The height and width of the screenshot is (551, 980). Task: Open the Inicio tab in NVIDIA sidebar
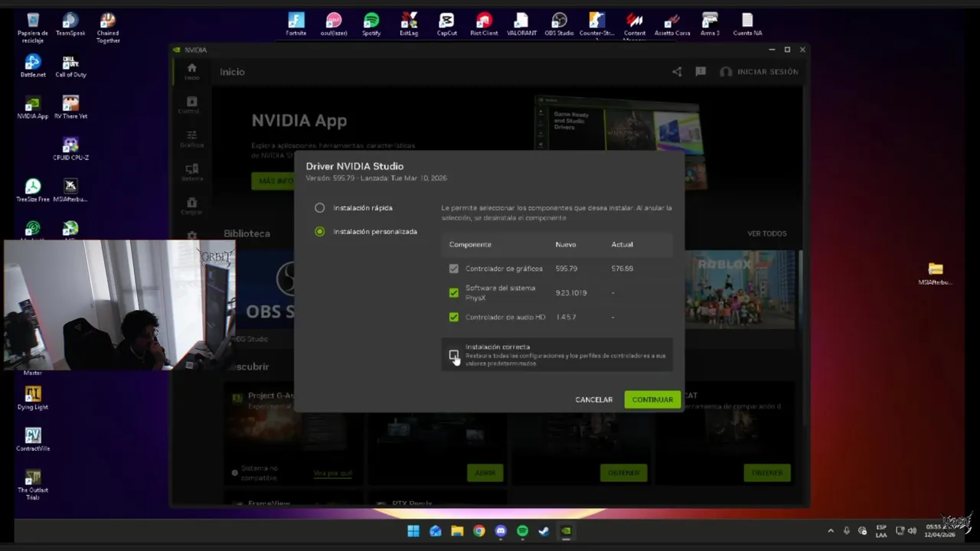(191, 72)
